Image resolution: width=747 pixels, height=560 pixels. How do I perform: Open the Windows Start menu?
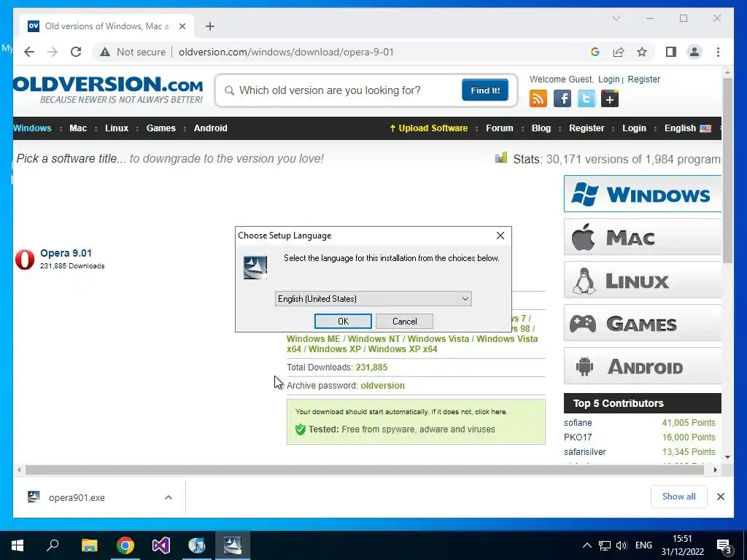click(18, 545)
